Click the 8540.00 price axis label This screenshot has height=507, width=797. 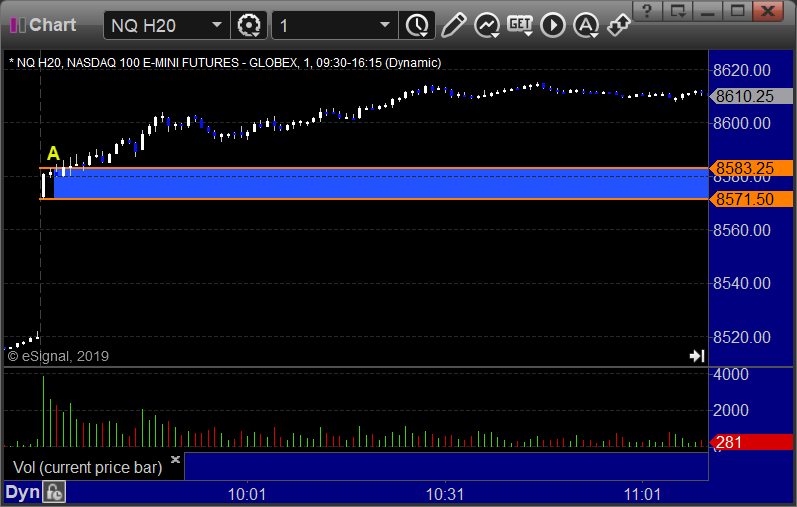click(x=742, y=283)
